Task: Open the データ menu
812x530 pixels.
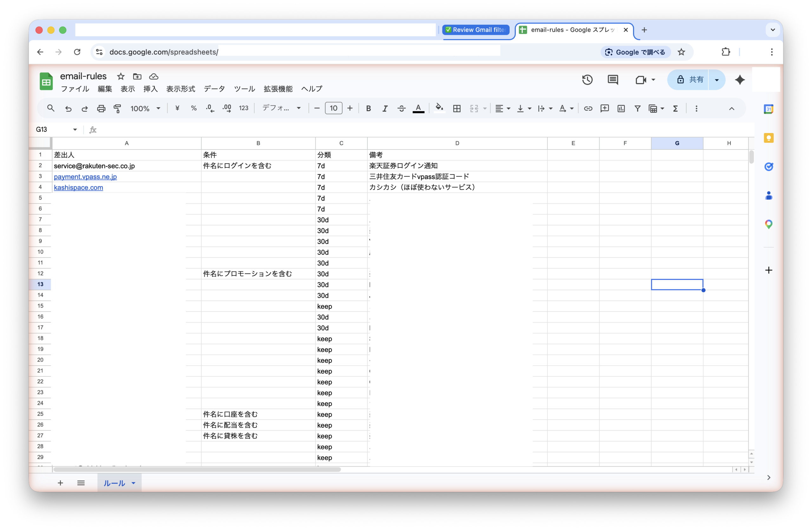Action: [x=214, y=89]
